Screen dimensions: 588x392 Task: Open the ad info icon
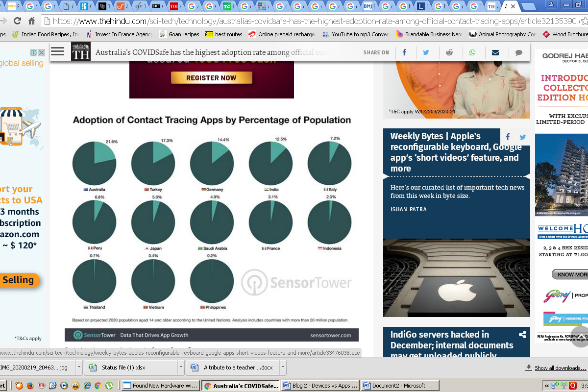point(34,52)
